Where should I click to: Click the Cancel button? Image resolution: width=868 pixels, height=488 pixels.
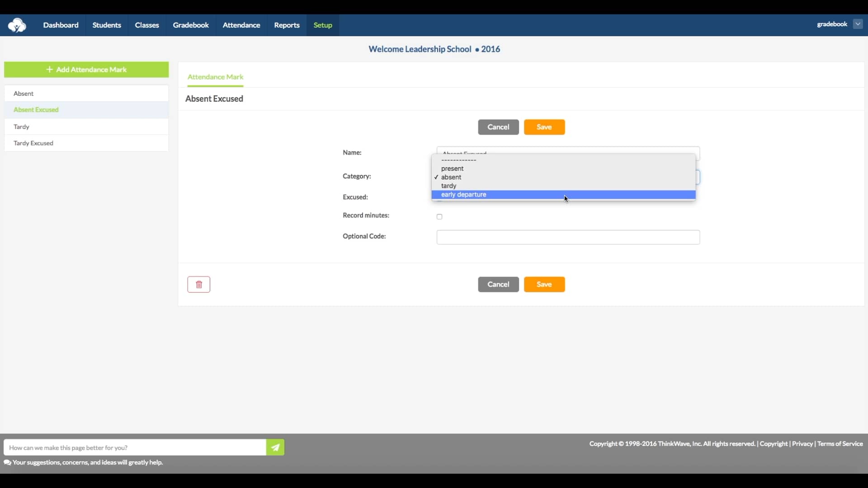[x=498, y=127]
